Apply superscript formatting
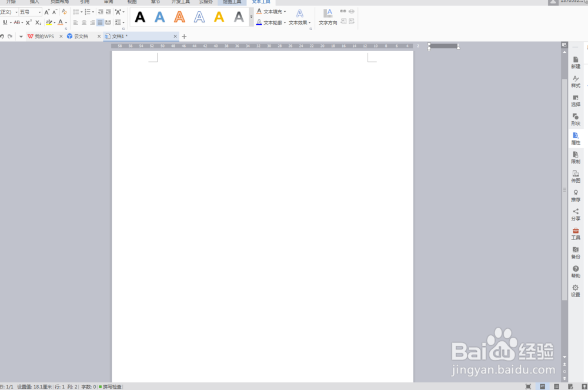The height and width of the screenshot is (390, 588). 29,22
